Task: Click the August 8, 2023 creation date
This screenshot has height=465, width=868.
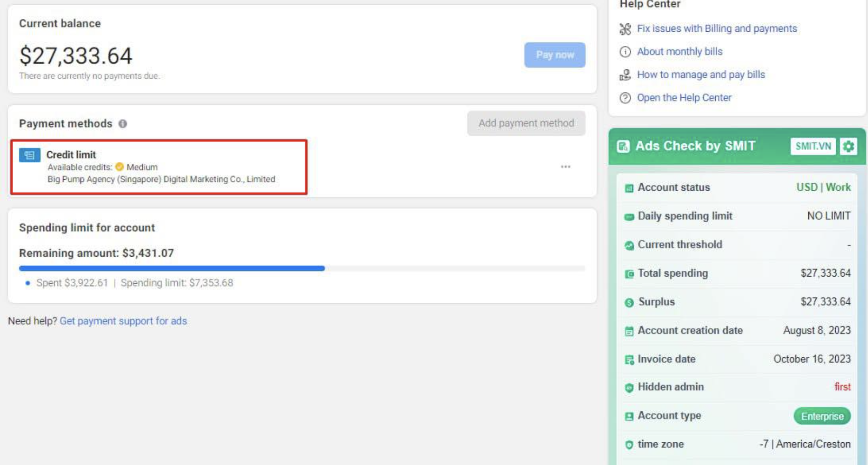Action: [x=817, y=330]
